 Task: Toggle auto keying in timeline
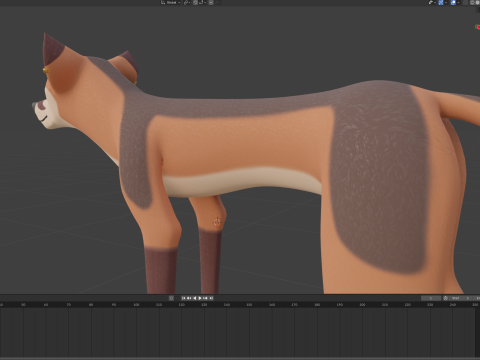171,298
